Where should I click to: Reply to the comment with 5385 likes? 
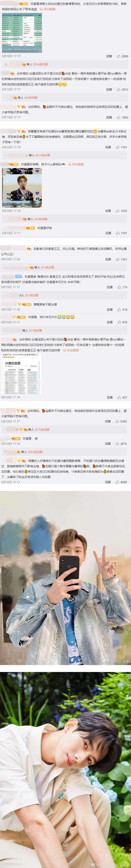click(x=108, y=421)
